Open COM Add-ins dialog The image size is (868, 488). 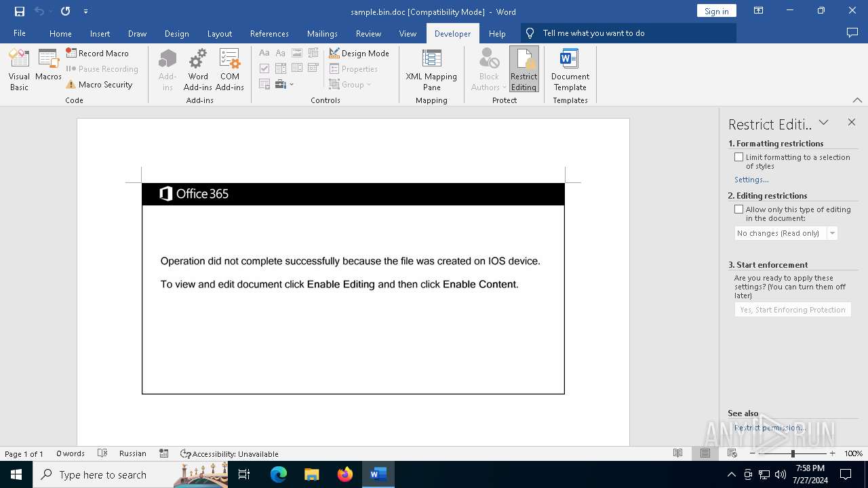click(230, 70)
